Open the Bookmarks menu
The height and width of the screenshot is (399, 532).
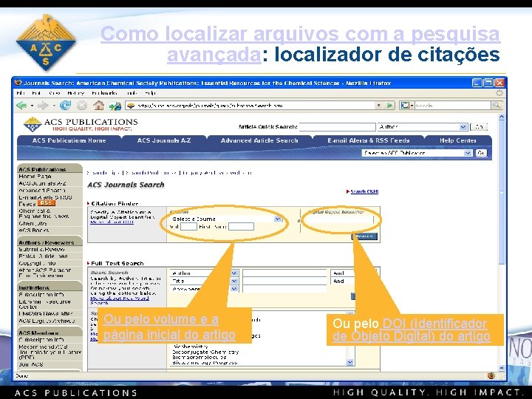tap(104, 93)
